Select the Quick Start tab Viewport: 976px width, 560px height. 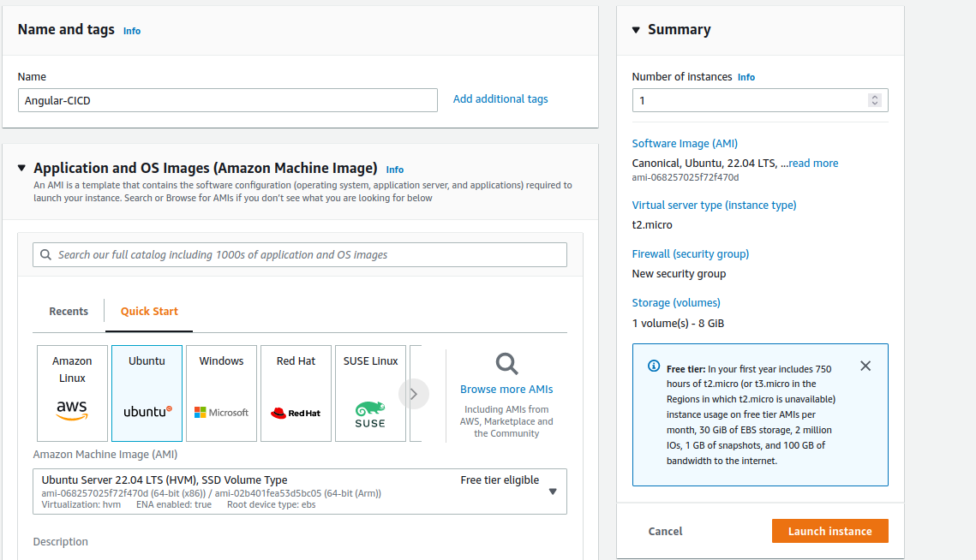click(148, 311)
